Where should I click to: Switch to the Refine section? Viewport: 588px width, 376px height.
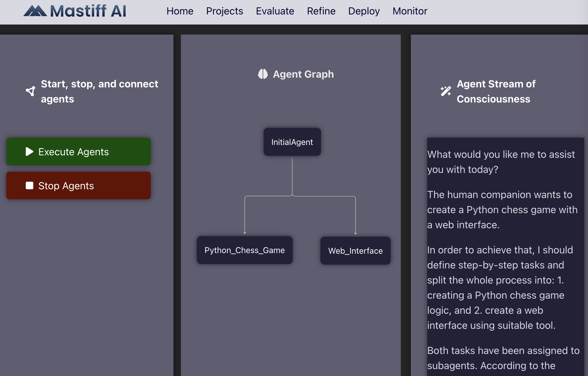pyautogui.click(x=321, y=11)
